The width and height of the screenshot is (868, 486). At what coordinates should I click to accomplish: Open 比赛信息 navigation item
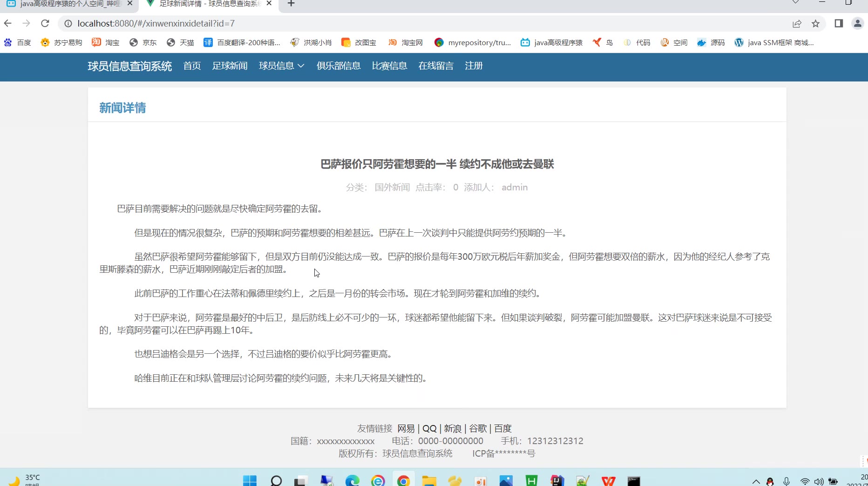point(389,66)
